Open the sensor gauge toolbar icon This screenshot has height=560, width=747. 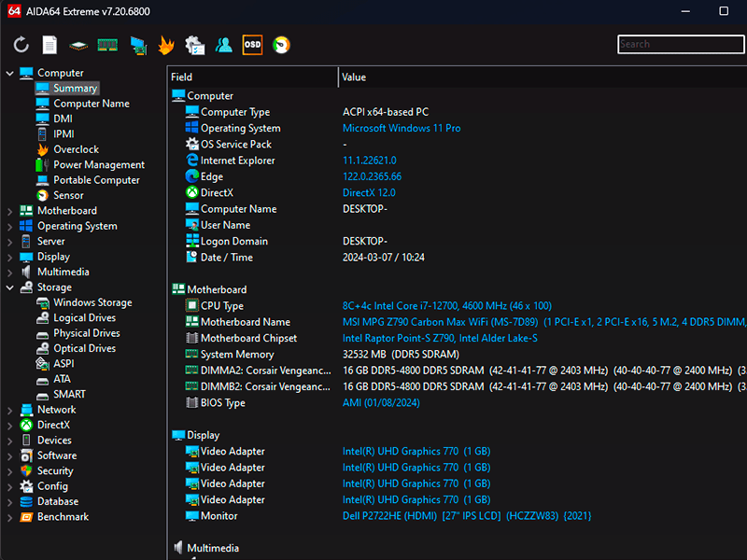point(281,45)
